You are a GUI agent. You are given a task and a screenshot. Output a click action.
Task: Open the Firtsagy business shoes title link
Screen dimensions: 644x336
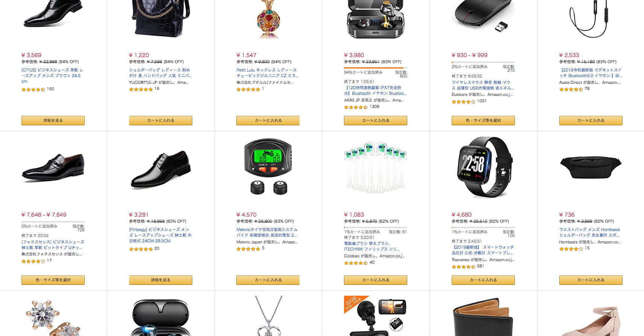160,235
